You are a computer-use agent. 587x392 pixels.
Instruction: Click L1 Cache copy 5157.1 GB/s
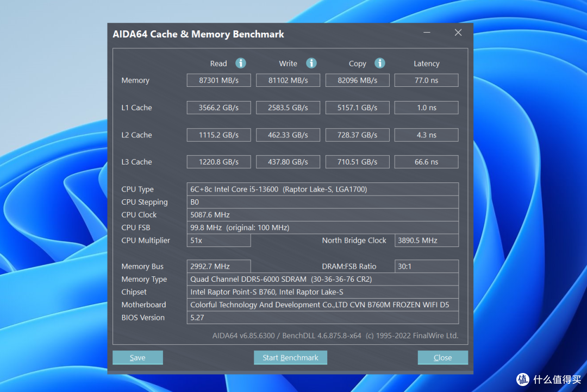tap(358, 108)
